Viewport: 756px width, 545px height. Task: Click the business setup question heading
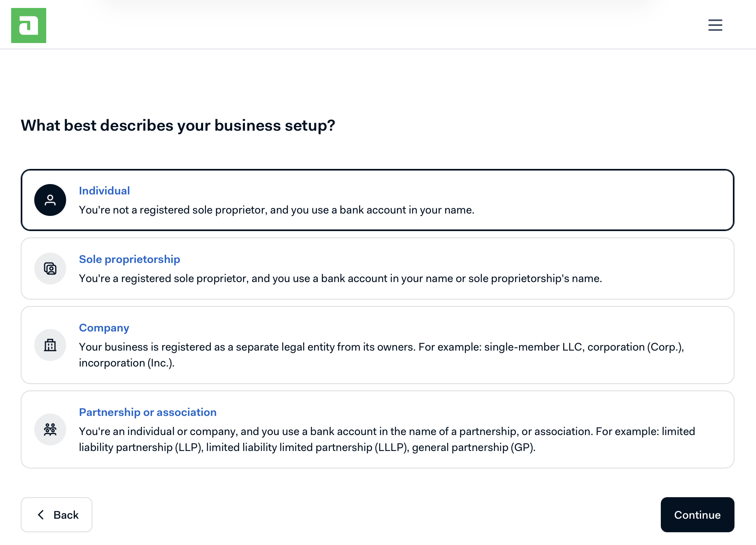pyautogui.click(x=178, y=125)
